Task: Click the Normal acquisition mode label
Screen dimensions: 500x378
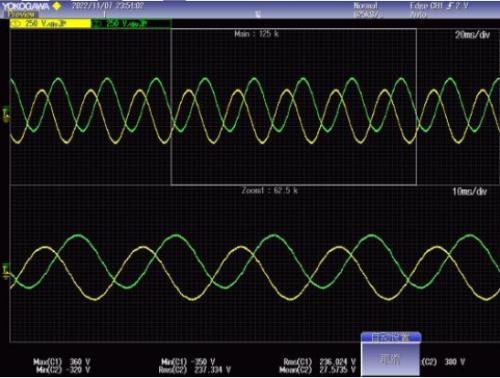Action: (365, 6)
